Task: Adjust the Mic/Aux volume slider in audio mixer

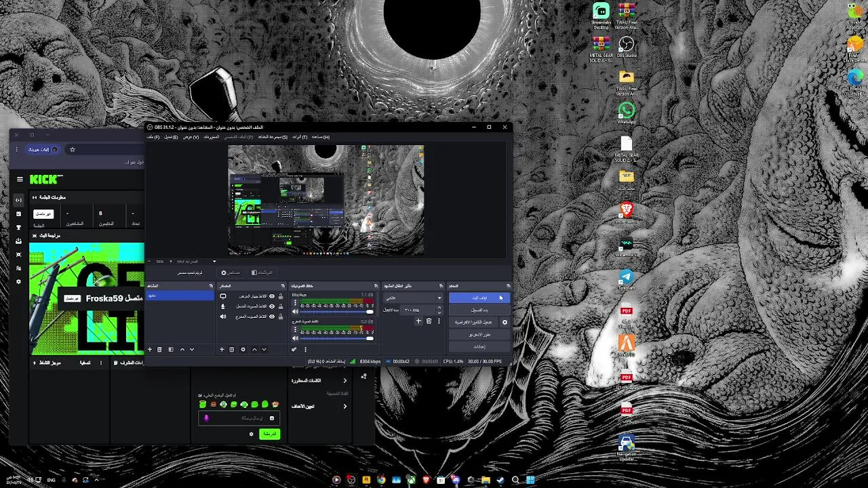Action: [337, 312]
